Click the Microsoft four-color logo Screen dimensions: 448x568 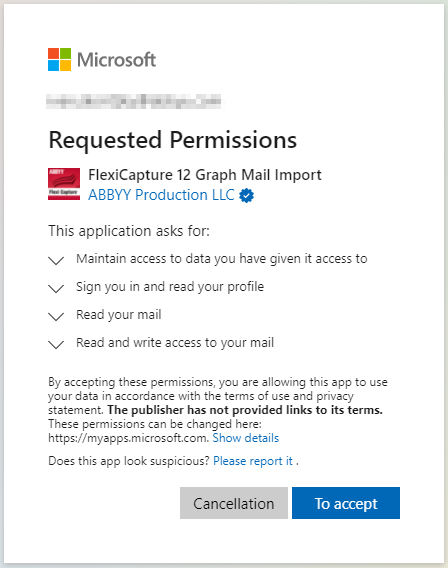[59, 59]
